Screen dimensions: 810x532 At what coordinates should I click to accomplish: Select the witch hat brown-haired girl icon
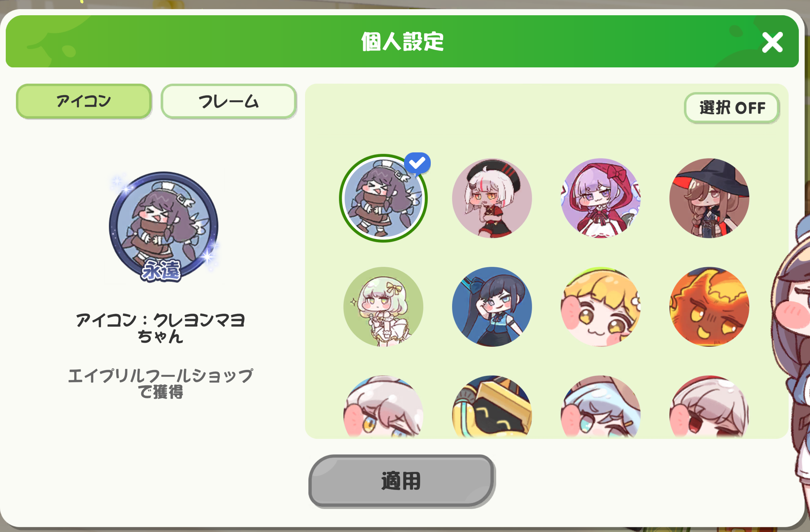click(x=709, y=198)
